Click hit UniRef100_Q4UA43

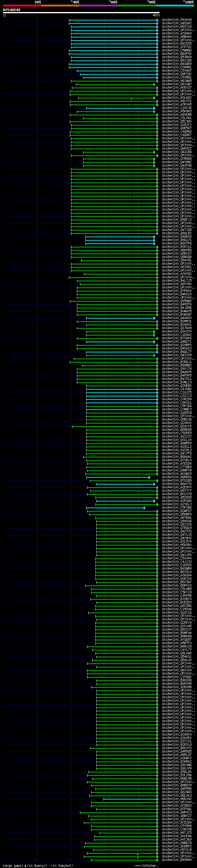(177, 318)
